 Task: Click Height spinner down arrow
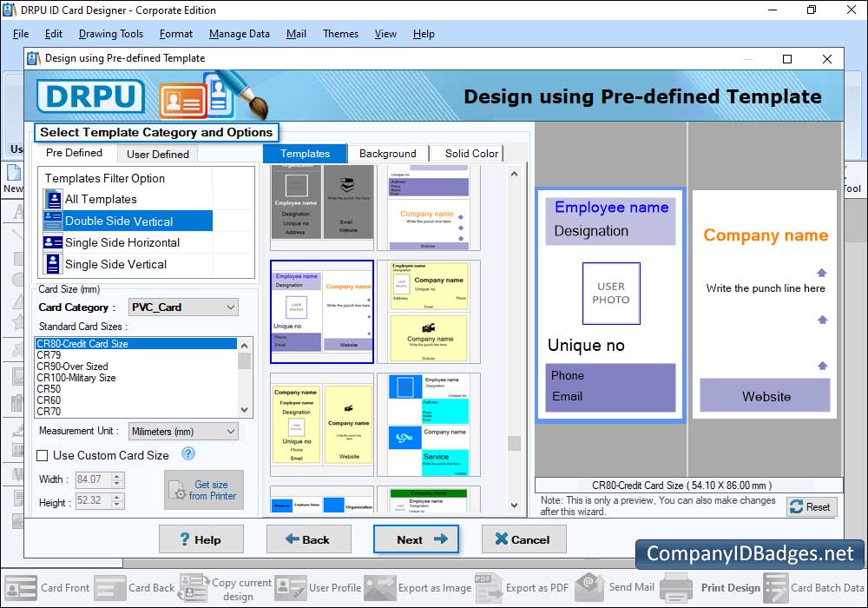click(117, 505)
